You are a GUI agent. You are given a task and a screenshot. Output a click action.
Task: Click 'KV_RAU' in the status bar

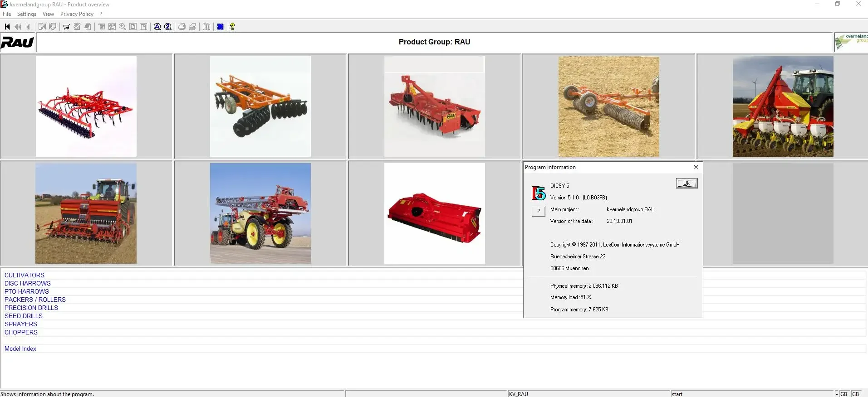coord(519,394)
